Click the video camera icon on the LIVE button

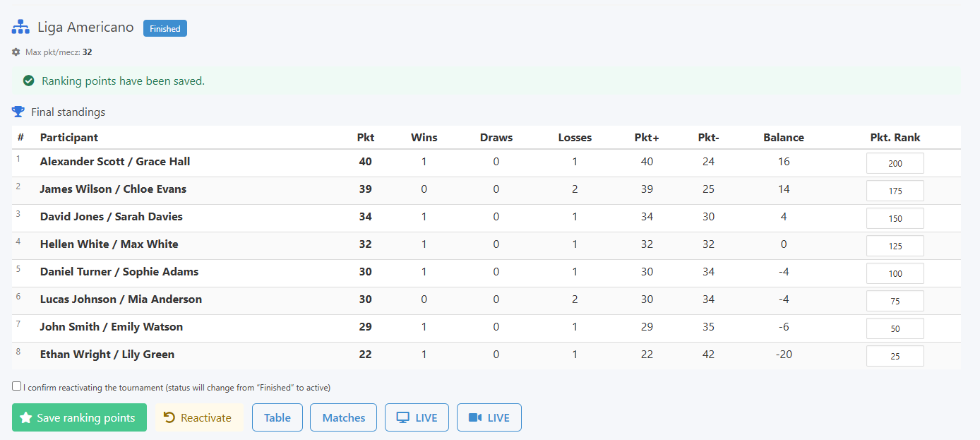[475, 417]
